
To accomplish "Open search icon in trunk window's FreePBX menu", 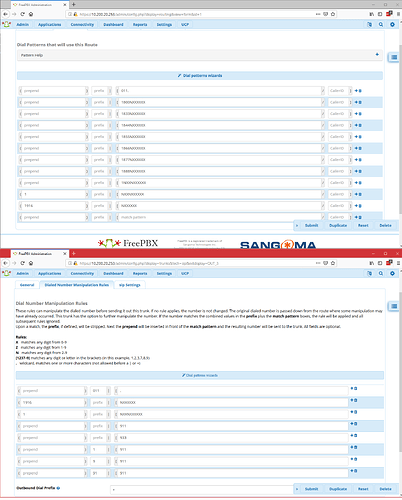I will (x=381, y=273).
